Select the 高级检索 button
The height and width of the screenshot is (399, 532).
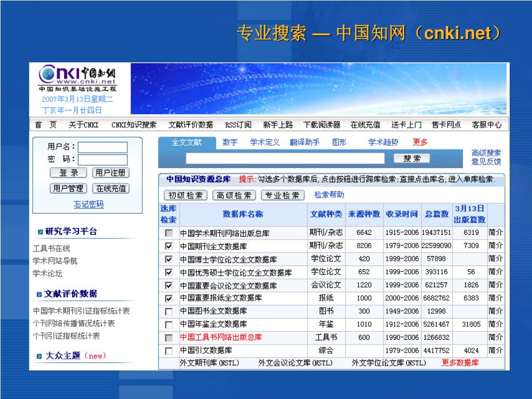(x=234, y=195)
